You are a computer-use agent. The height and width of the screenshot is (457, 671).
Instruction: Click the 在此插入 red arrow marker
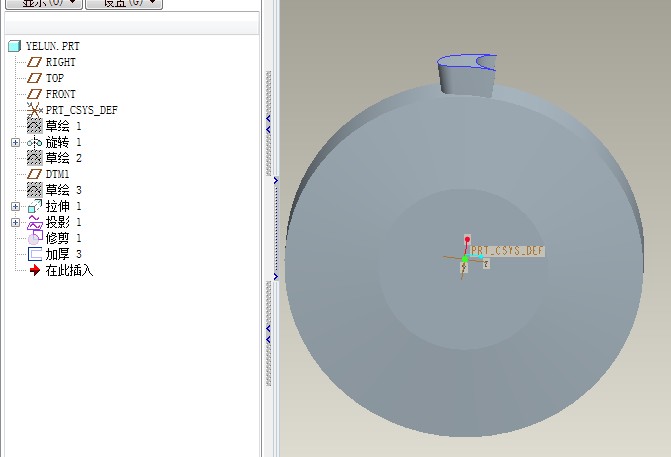[x=35, y=270]
